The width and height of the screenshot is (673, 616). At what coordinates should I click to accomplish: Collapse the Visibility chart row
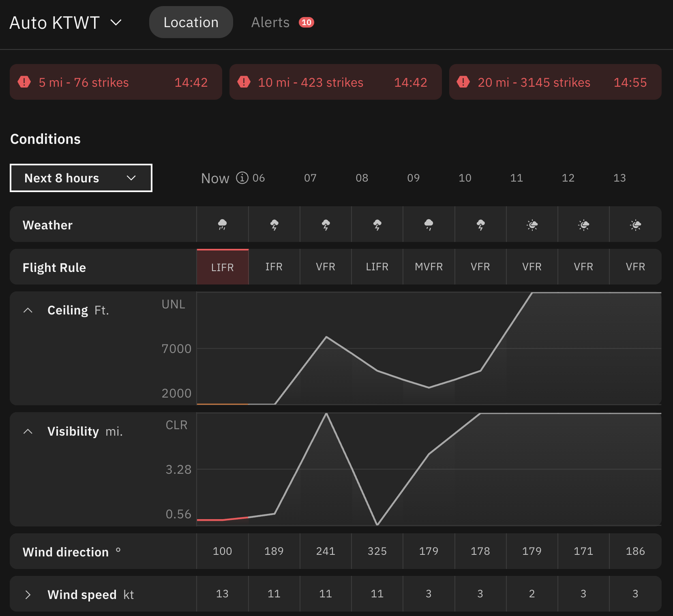point(28,432)
